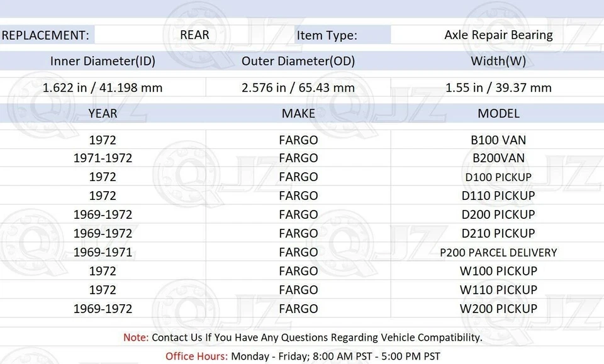This screenshot has width=604, height=364.
Task: Click the red Note: label
Action: point(136,338)
